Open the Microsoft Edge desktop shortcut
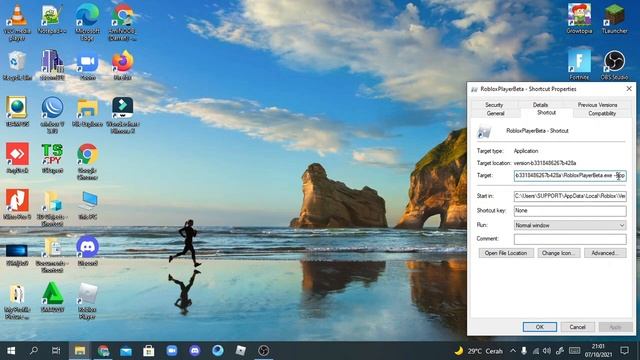Screen dimensions: 640x360 pyautogui.click(x=87, y=22)
